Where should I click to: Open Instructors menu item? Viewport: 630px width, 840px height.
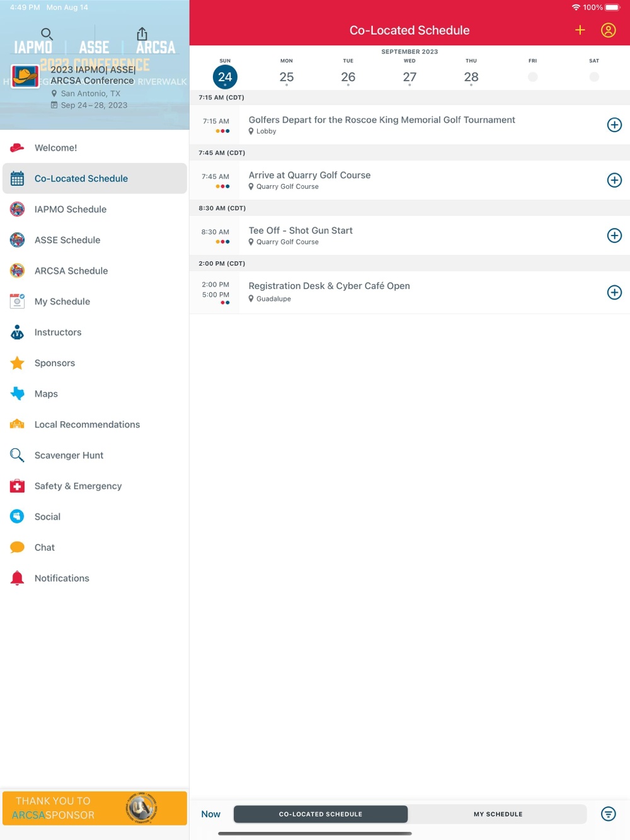94,332
